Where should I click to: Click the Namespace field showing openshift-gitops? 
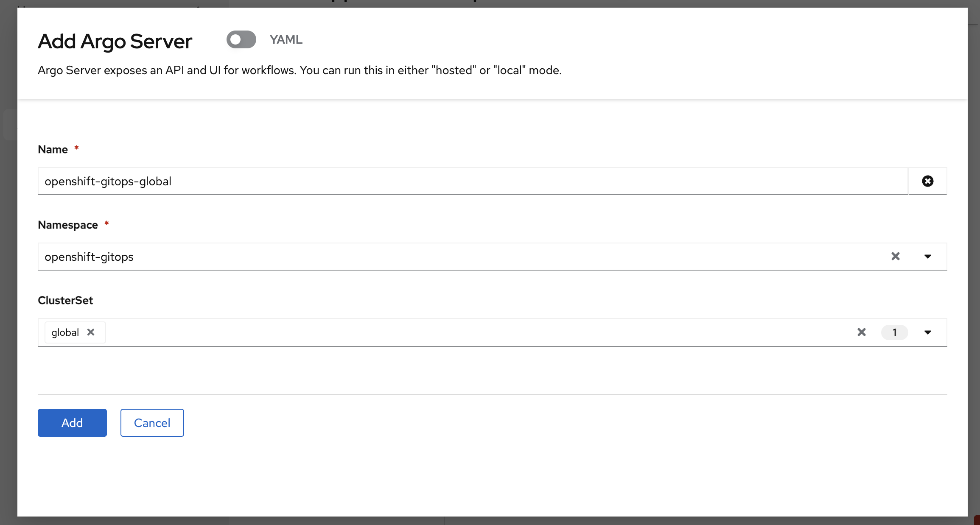click(424, 257)
